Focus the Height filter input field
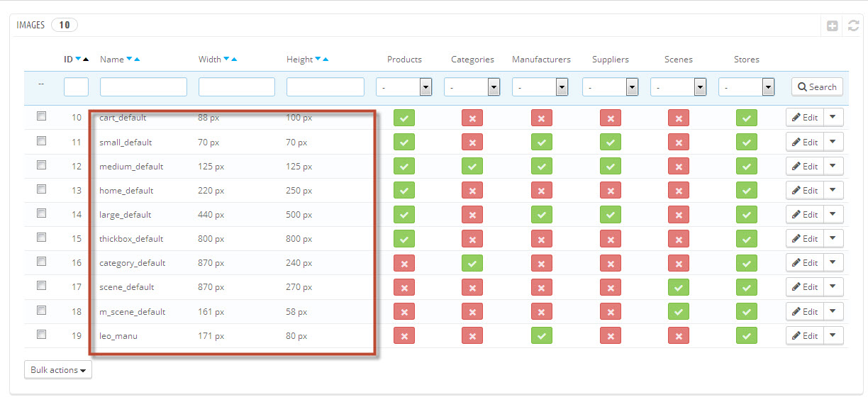 click(325, 87)
